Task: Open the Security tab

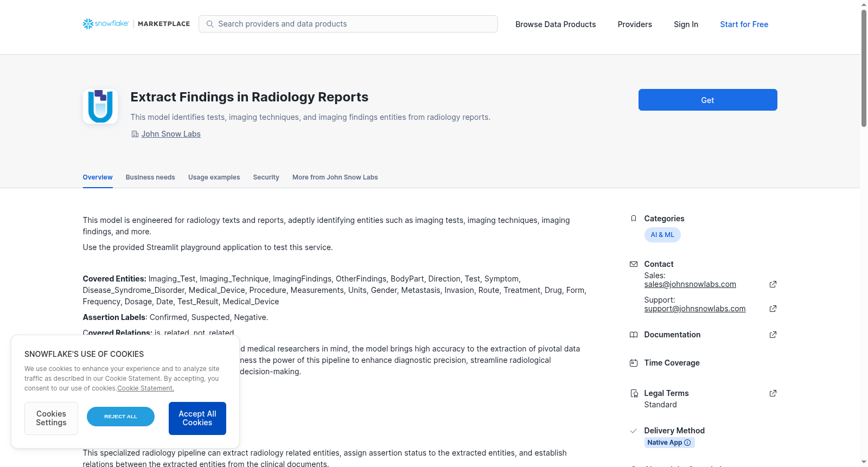Action: pyautogui.click(x=266, y=177)
